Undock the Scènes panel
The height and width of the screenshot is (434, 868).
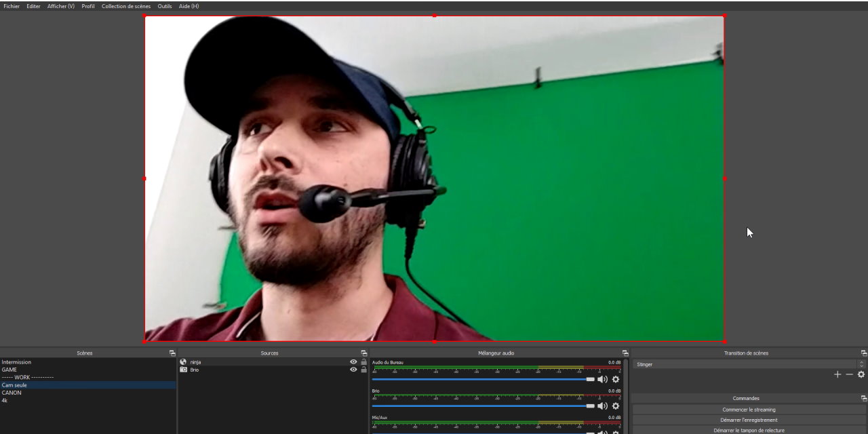click(172, 353)
